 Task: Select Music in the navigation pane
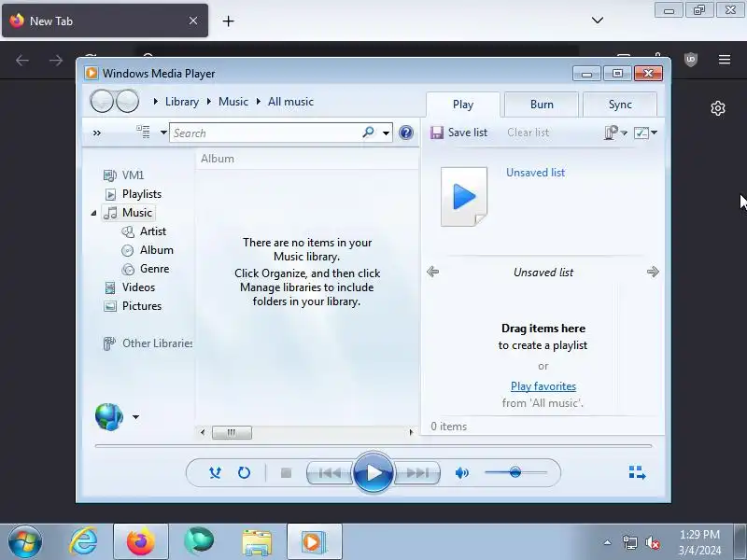coord(128,213)
